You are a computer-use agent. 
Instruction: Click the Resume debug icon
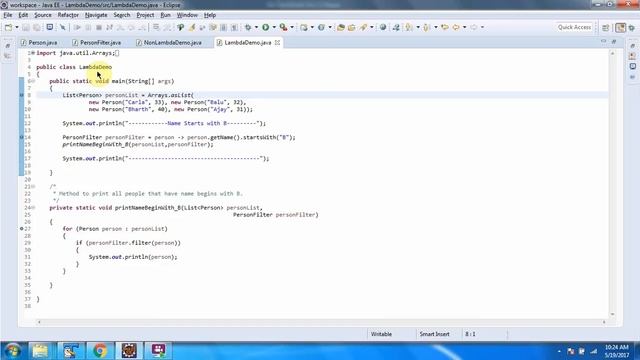(x=77, y=27)
